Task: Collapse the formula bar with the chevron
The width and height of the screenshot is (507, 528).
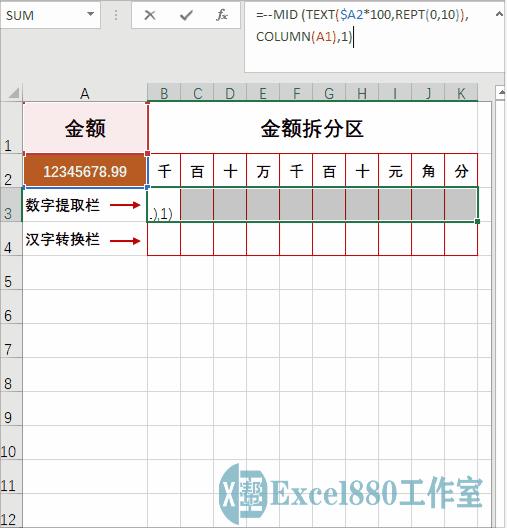Action: pos(499,14)
